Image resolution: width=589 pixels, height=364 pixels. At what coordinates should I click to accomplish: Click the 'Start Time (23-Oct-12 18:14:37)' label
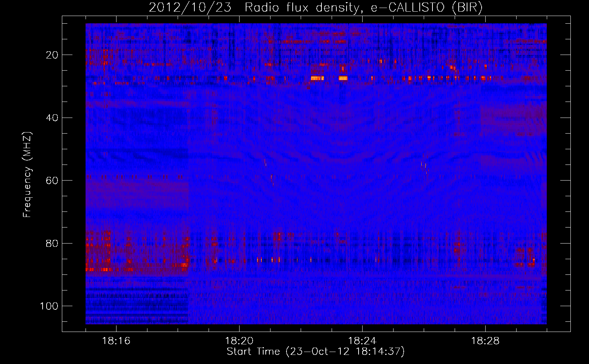click(316, 352)
